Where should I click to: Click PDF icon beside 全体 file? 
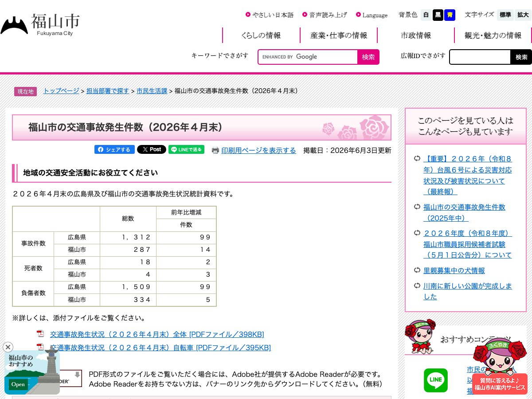click(x=40, y=333)
